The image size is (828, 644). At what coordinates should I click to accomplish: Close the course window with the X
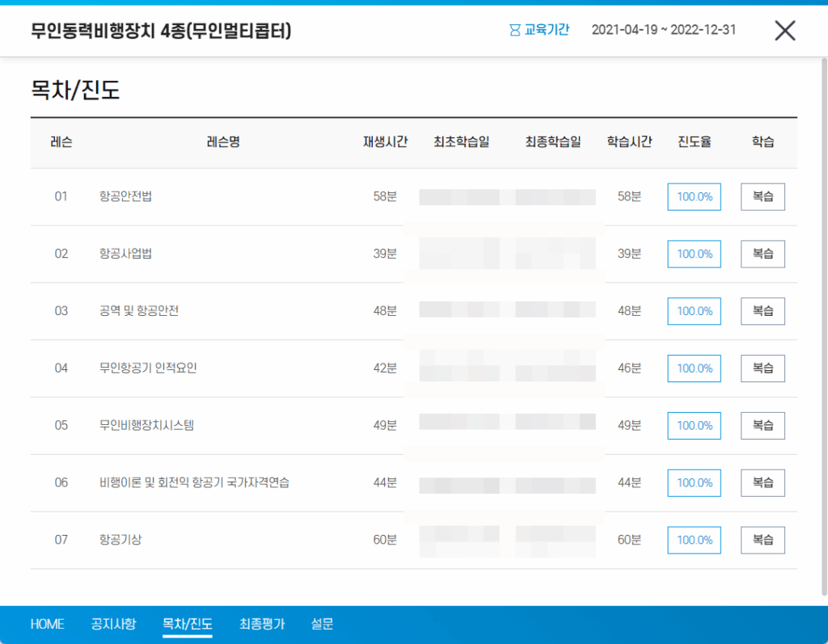tap(784, 31)
